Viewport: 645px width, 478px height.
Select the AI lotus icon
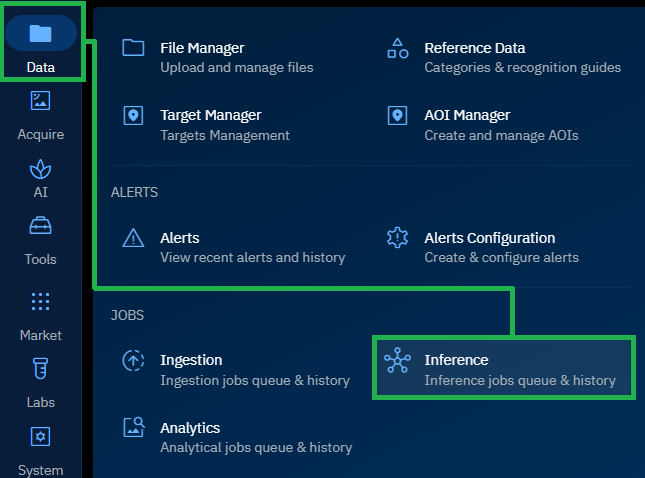(41, 168)
